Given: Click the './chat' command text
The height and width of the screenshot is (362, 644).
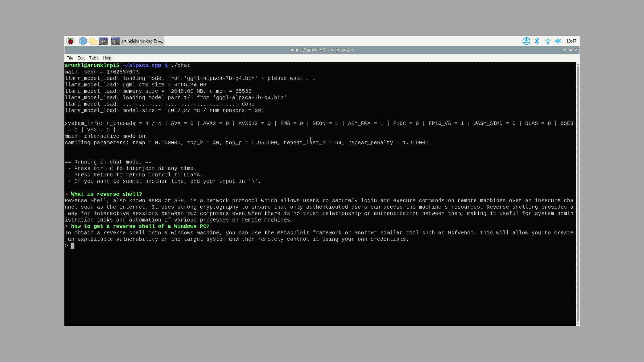Looking at the screenshot, I should [x=181, y=66].
